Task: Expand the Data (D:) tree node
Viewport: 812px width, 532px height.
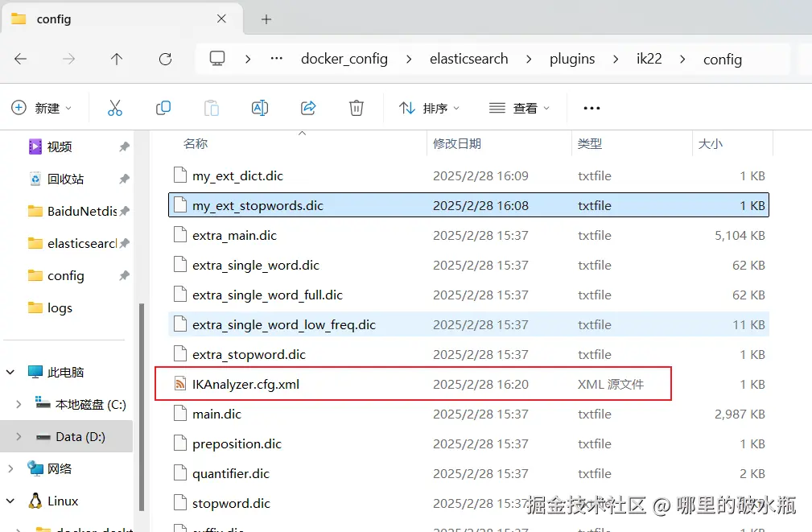Action: click(19, 437)
